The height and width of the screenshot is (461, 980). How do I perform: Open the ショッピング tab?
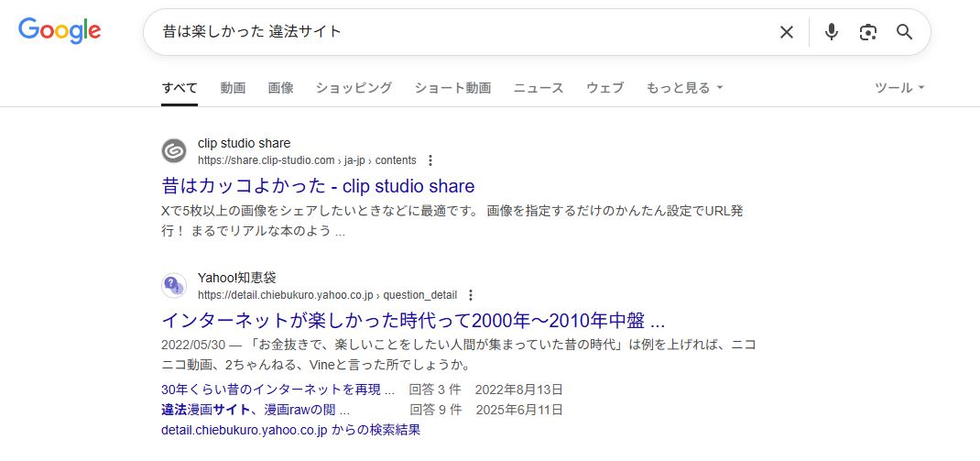click(354, 88)
